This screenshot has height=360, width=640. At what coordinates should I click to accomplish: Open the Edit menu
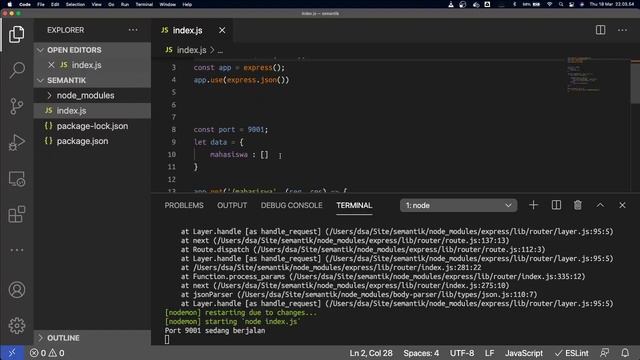(x=55, y=4)
